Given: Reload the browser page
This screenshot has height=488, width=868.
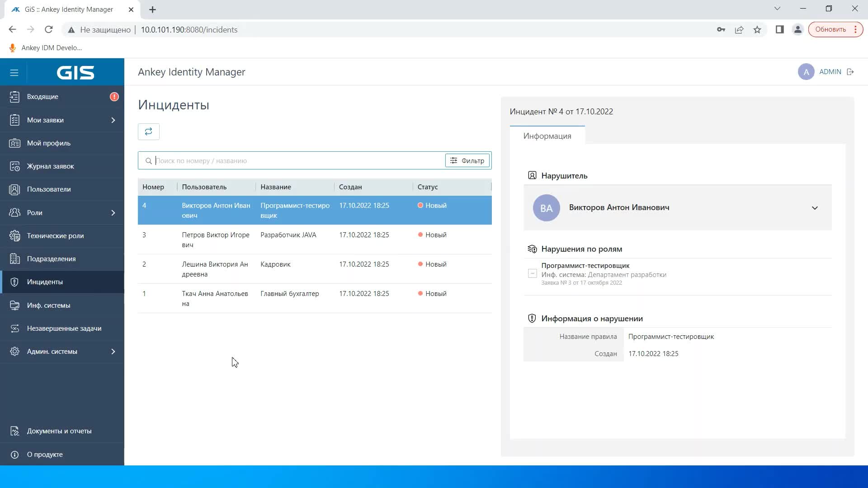Looking at the screenshot, I should click(x=49, y=29).
